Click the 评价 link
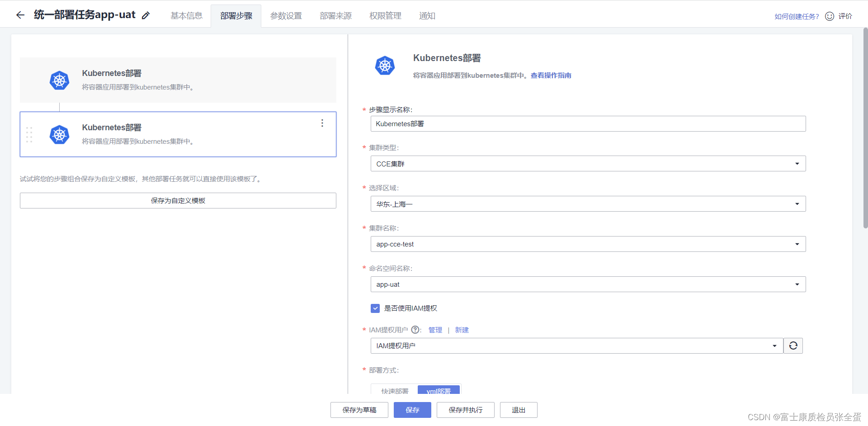 pyautogui.click(x=845, y=16)
